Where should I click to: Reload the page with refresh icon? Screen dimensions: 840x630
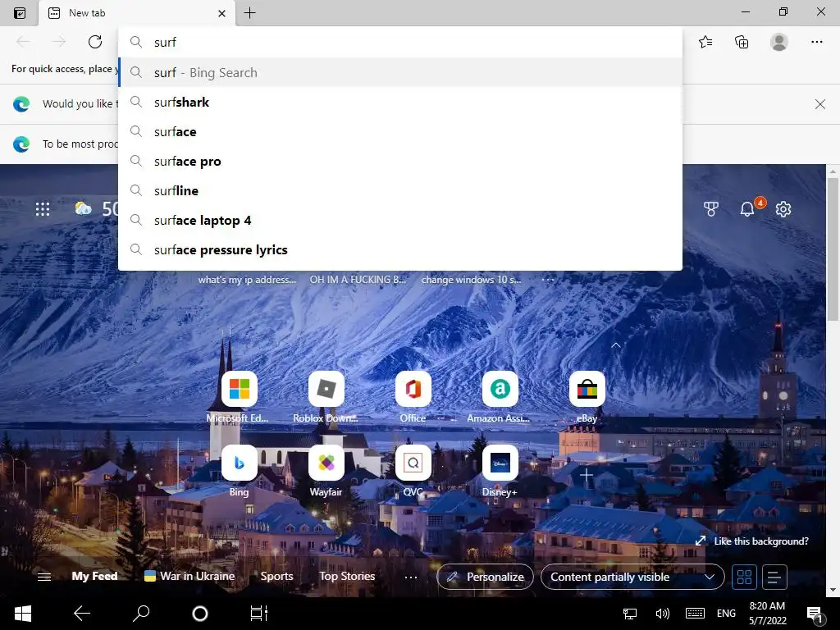(x=95, y=42)
